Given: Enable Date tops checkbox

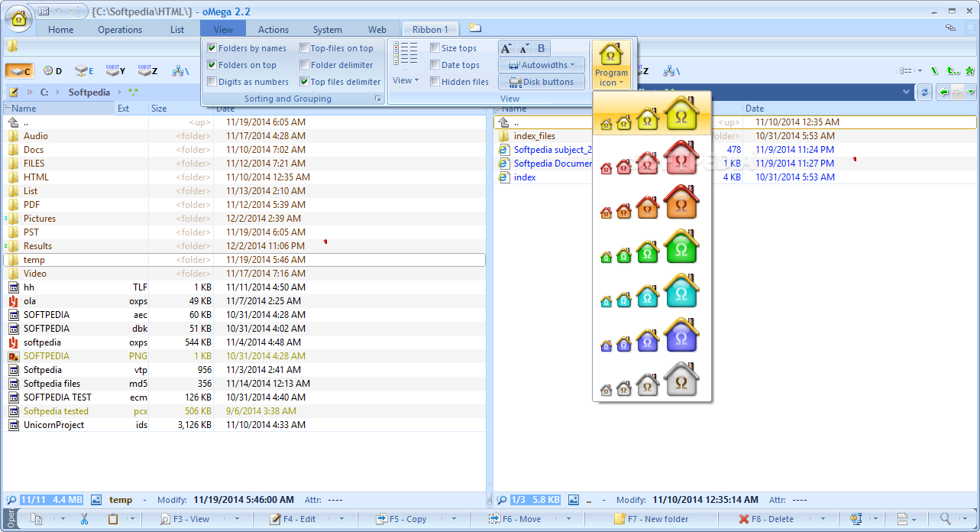Looking at the screenshot, I should click(x=435, y=65).
